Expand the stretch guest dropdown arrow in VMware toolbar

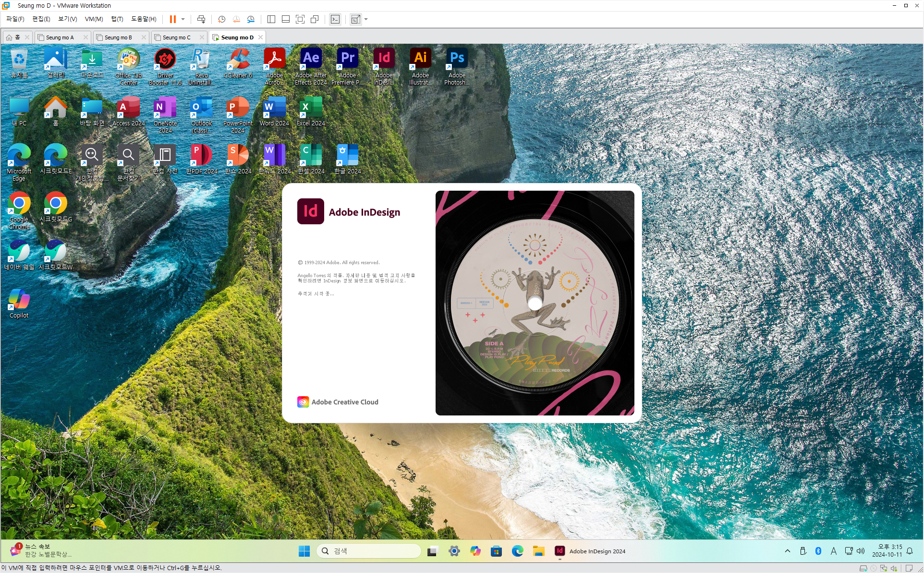click(366, 19)
